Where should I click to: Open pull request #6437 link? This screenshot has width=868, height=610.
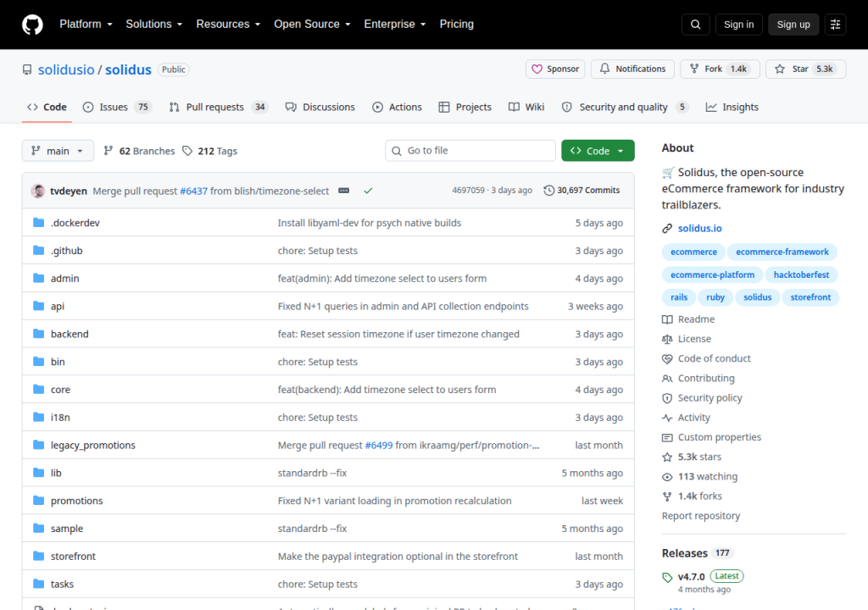coord(194,191)
